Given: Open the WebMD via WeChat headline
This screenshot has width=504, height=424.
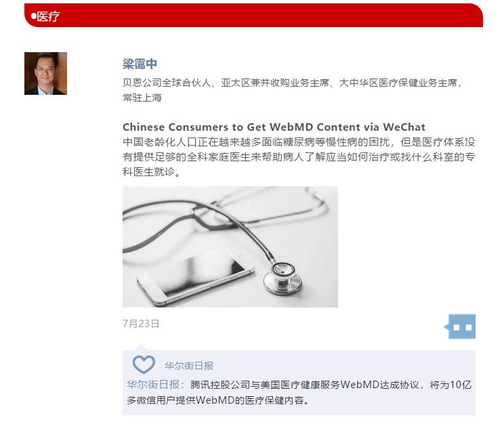Looking at the screenshot, I should [x=274, y=127].
